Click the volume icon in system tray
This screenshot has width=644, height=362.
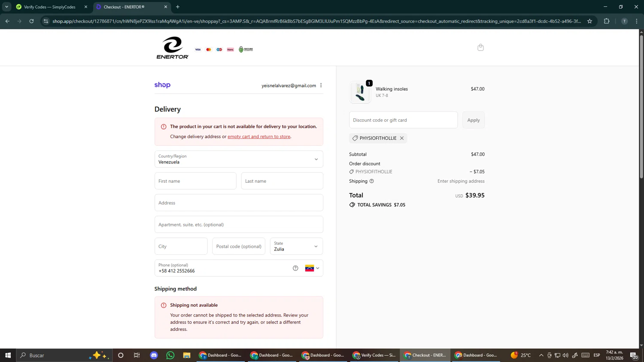tap(565, 355)
